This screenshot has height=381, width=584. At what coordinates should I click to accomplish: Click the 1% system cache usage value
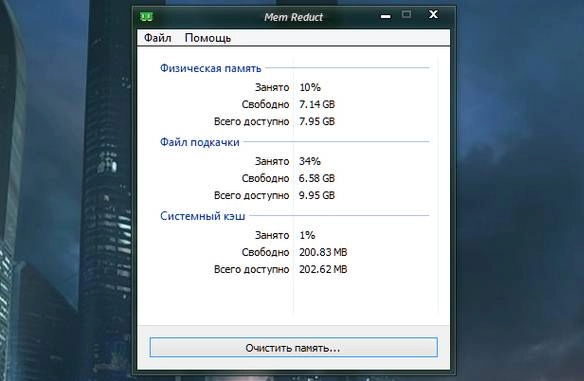click(x=307, y=235)
